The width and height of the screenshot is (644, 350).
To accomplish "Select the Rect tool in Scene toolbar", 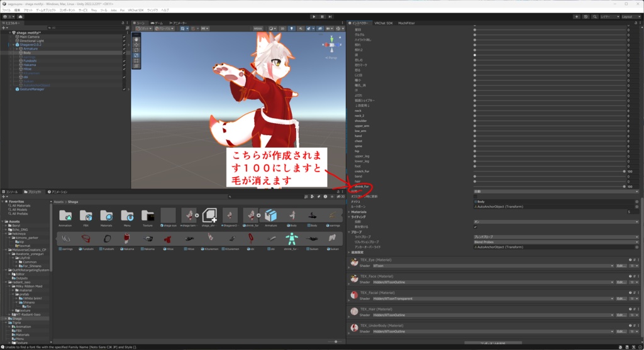I will (x=136, y=61).
